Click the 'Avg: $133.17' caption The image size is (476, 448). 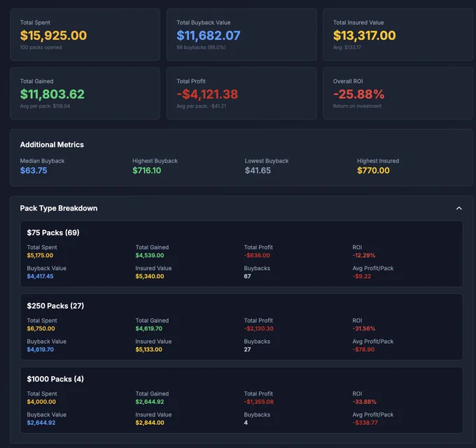[x=347, y=48]
